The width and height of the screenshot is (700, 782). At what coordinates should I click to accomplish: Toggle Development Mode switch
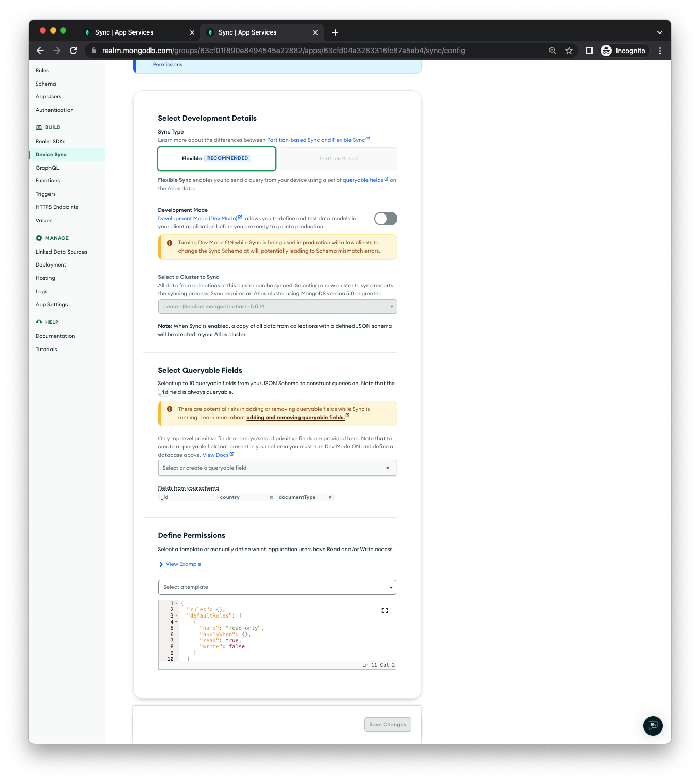click(386, 219)
